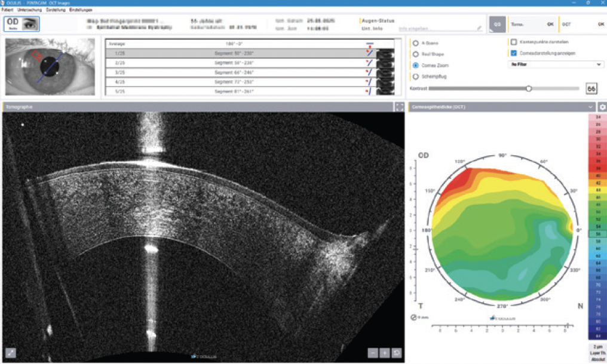
Task: Zoom out with the minus button
Action: [373, 353]
